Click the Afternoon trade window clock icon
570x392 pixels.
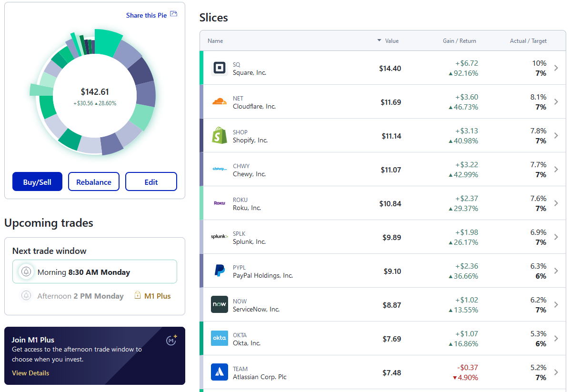26,296
